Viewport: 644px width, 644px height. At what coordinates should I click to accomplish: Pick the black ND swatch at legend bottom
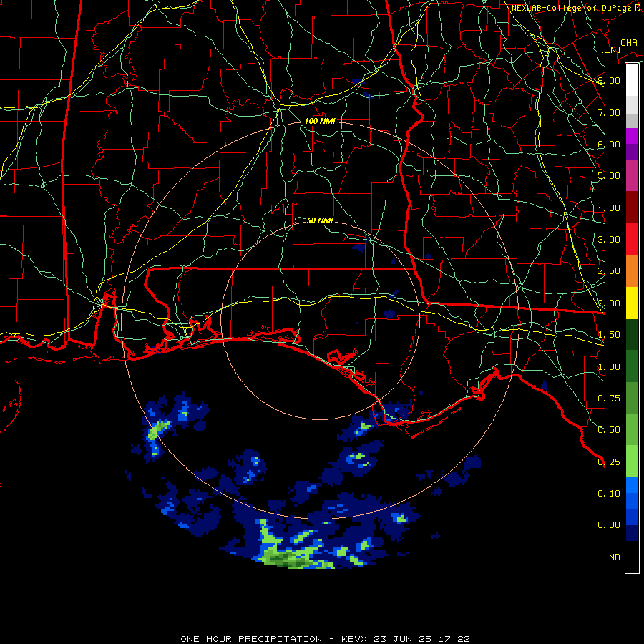click(x=632, y=557)
